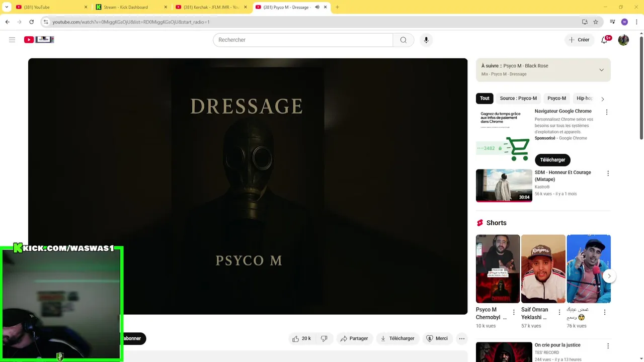This screenshot has height=362, width=644.
Task: Click the Kastro® channel name
Action: (542, 187)
